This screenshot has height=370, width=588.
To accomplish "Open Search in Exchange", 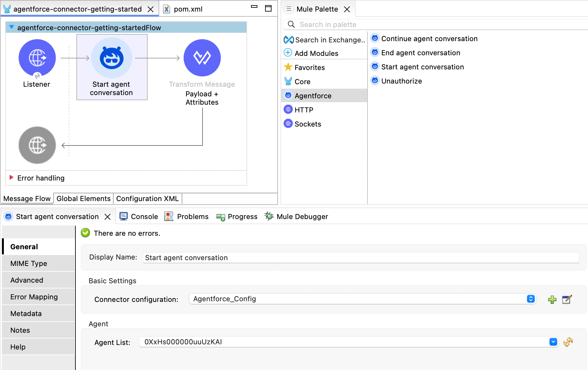I will click(324, 40).
